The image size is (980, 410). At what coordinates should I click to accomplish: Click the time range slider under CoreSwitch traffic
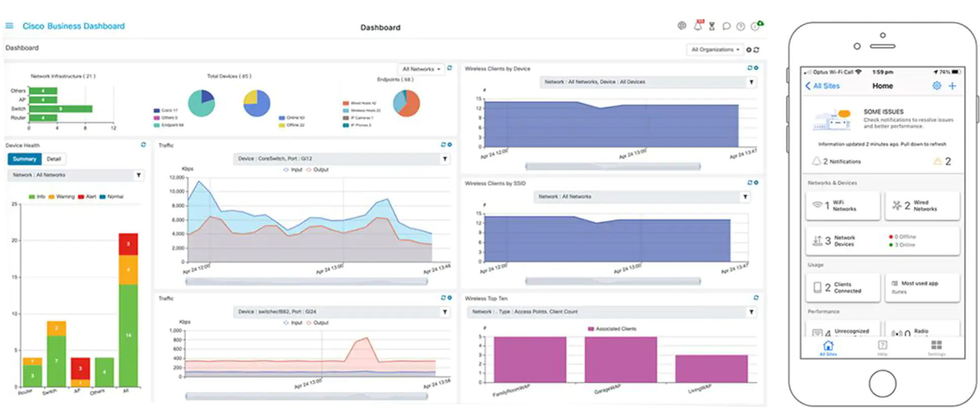[x=306, y=281]
